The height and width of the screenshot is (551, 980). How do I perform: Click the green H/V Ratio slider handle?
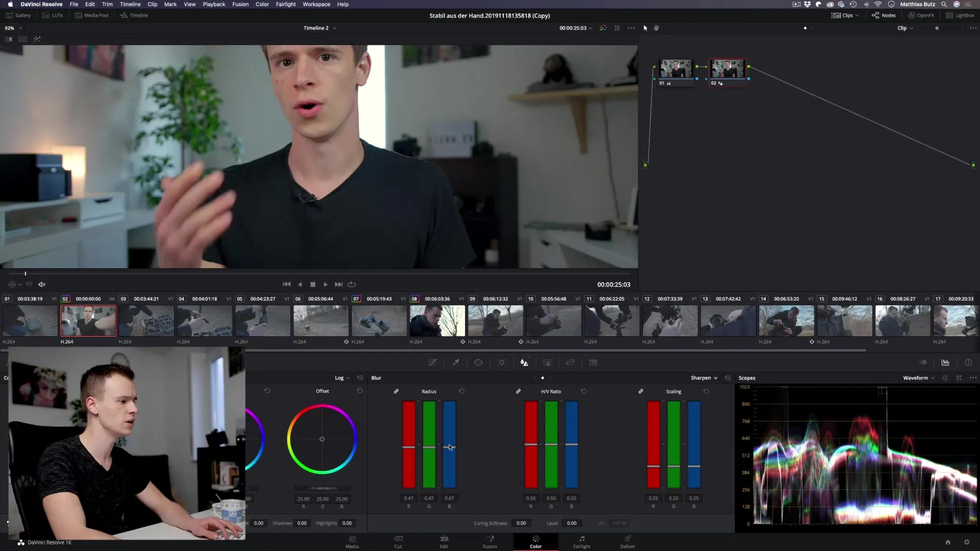(551, 444)
